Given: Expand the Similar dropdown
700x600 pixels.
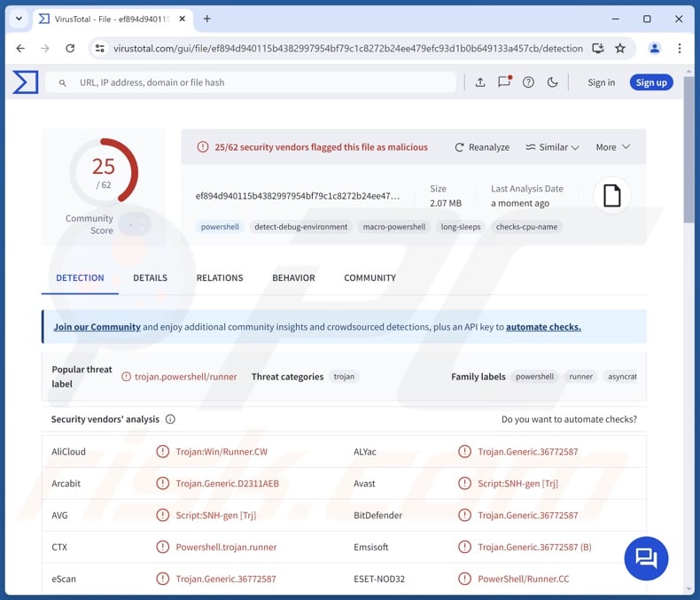Looking at the screenshot, I should [x=552, y=147].
